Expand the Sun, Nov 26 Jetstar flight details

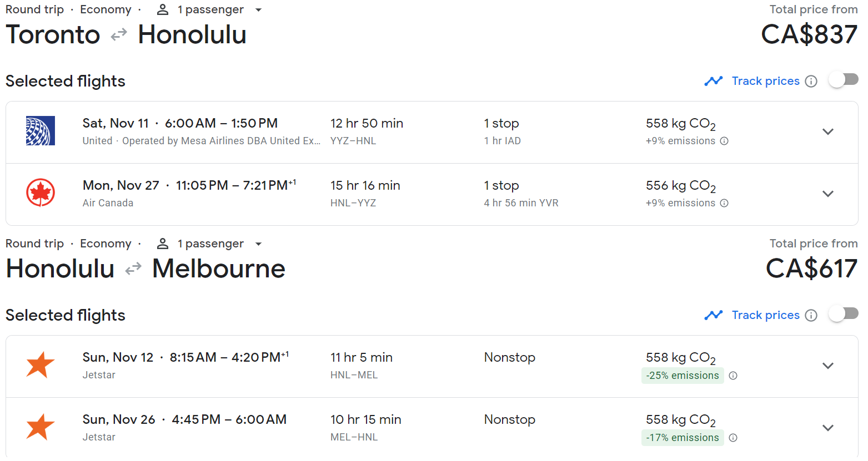pyautogui.click(x=828, y=428)
